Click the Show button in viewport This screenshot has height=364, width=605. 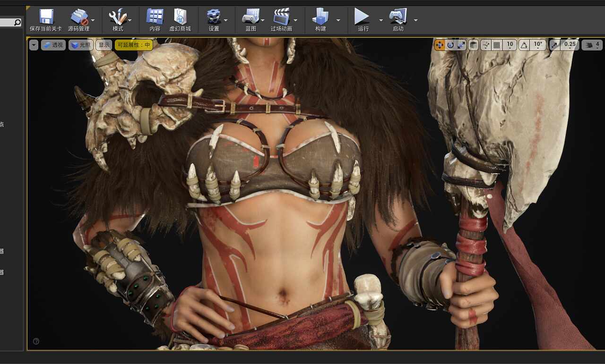click(104, 45)
